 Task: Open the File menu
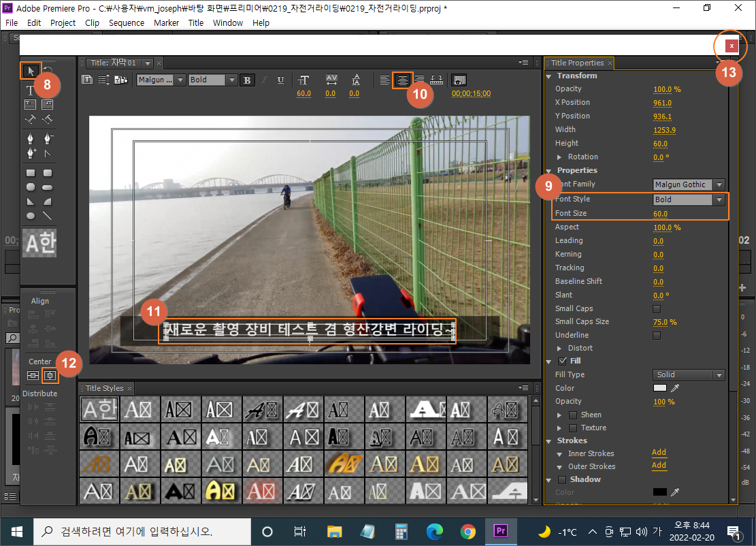pyautogui.click(x=12, y=22)
